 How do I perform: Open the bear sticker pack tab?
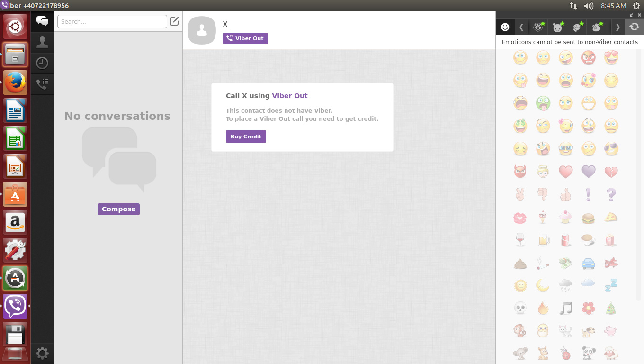click(x=597, y=27)
